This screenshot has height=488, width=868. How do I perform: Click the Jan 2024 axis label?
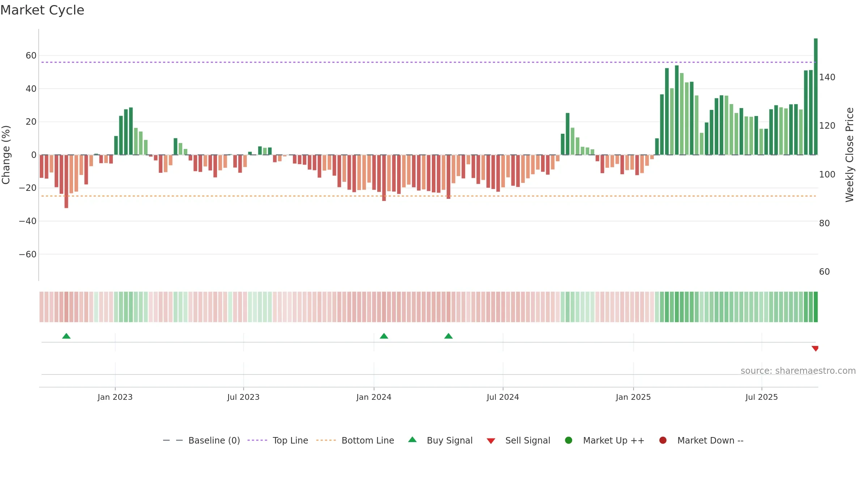374,397
